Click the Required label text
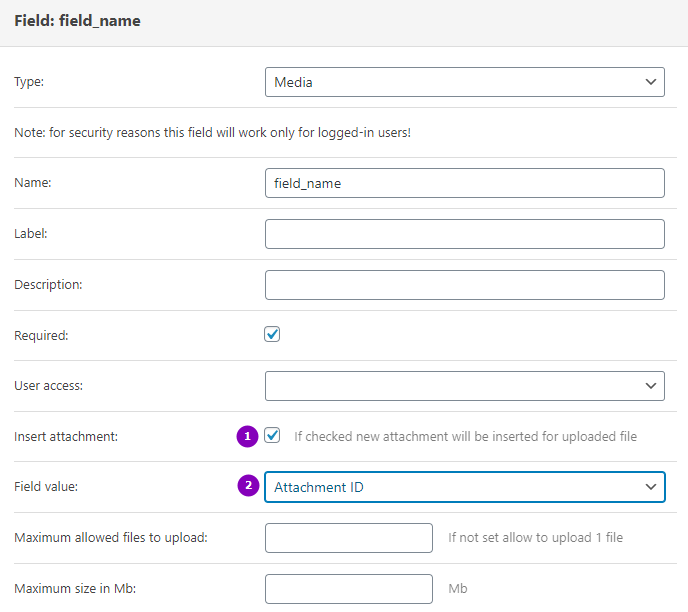Screen dimensions: 688x612 coord(41,336)
